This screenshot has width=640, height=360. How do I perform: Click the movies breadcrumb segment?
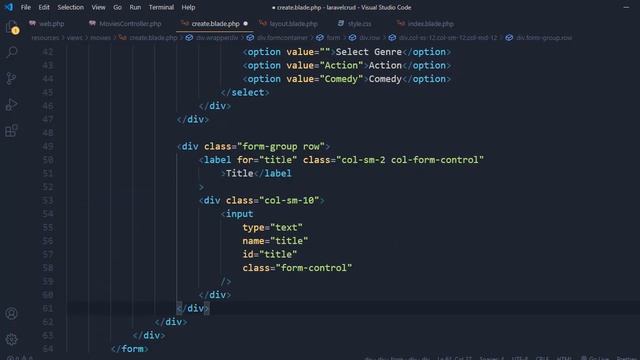point(100,38)
